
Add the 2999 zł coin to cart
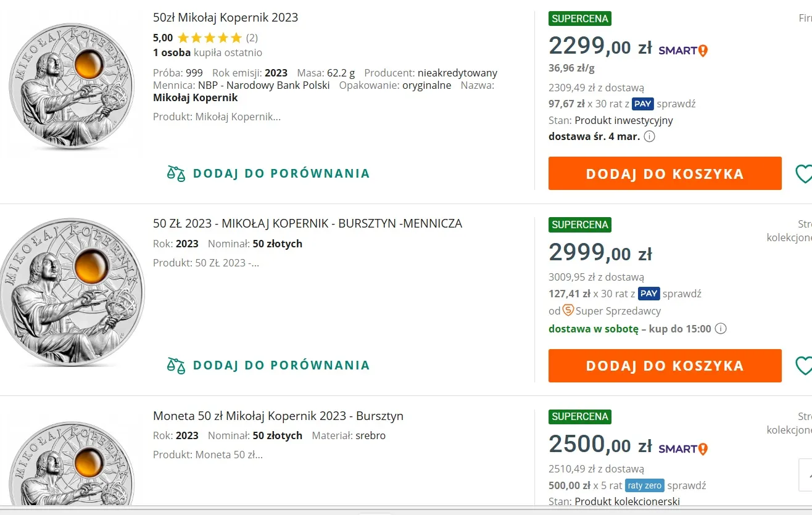[x=665, y=366]
